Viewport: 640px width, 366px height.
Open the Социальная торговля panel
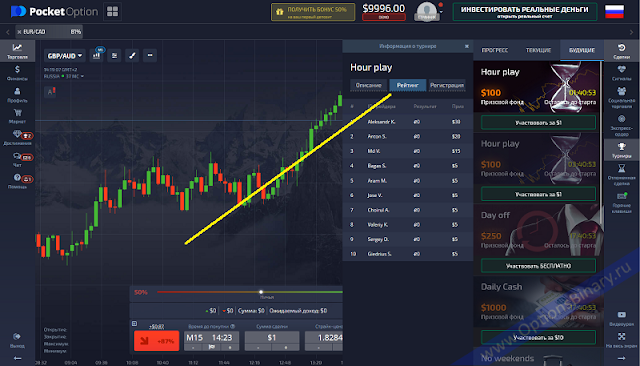point(621,98)
